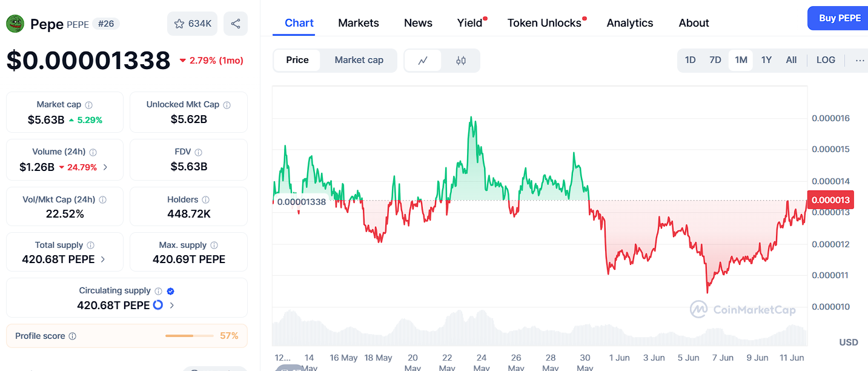Expand Volume (24h) details chevron

point(105,167)
